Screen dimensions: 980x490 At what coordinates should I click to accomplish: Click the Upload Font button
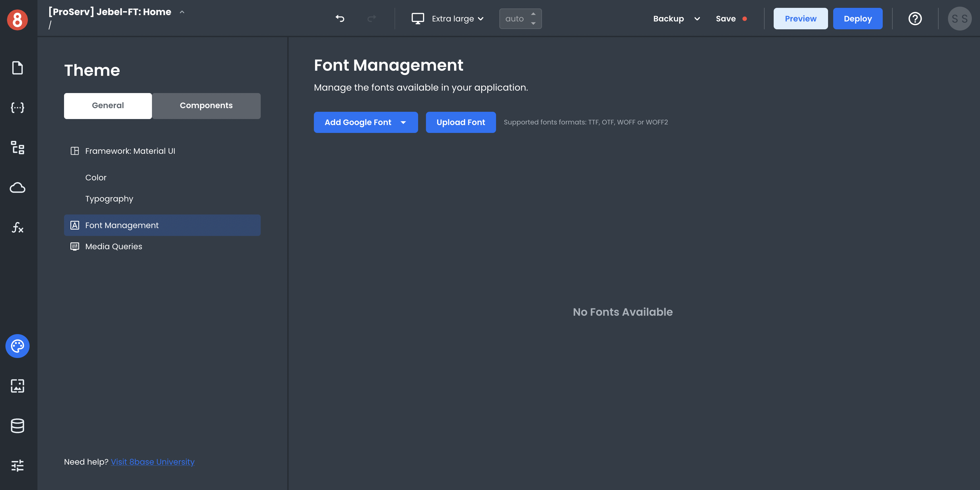460,123
